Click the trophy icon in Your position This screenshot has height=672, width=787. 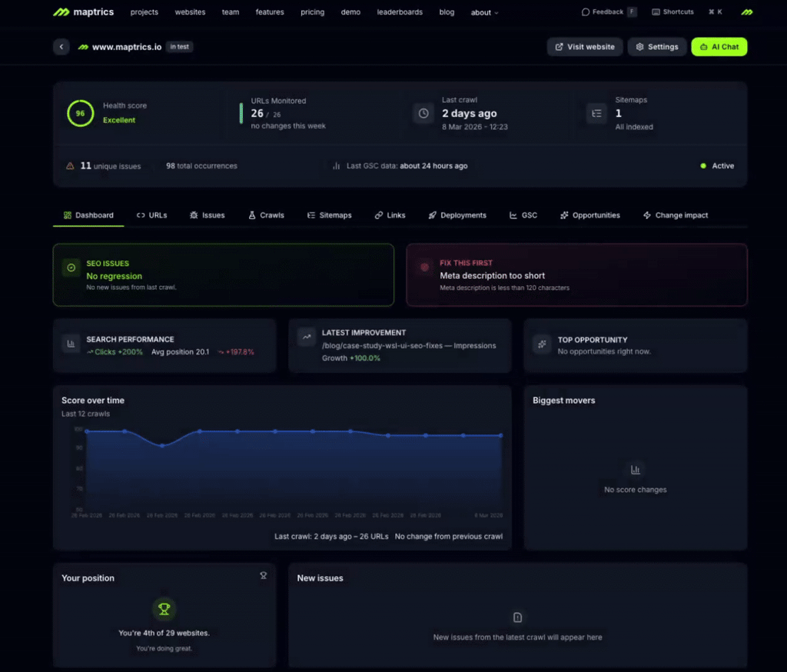coord(164,609)
